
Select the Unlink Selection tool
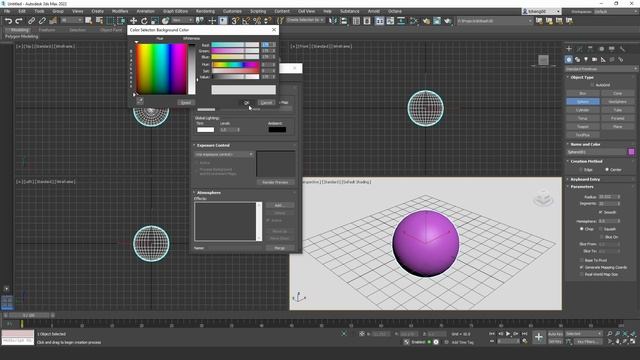click(x=42, y=20)
